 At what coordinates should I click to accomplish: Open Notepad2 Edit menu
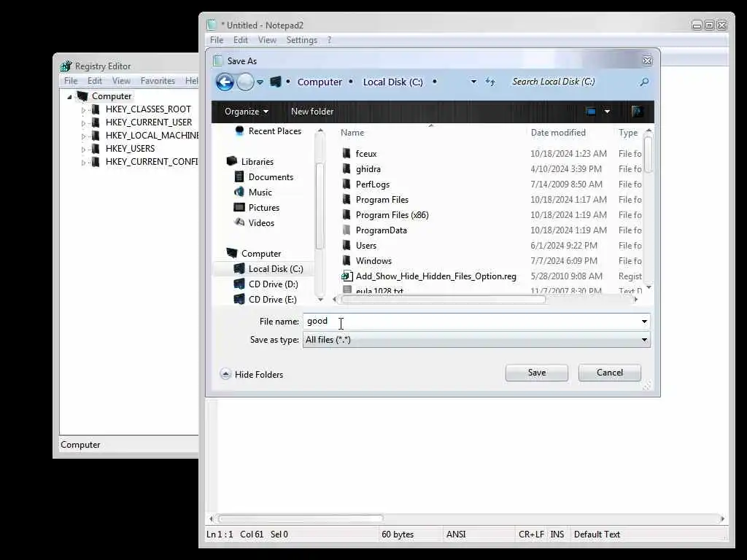[241, 40]
